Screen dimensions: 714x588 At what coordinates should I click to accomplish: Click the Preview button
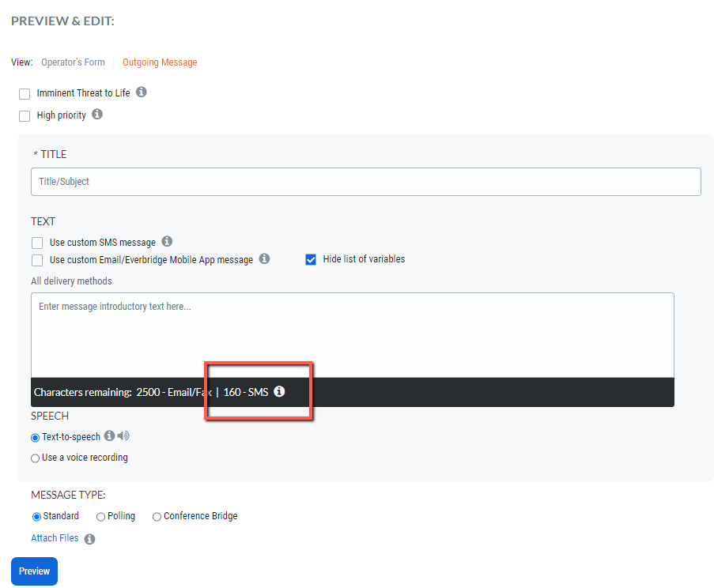pos(34,571)
